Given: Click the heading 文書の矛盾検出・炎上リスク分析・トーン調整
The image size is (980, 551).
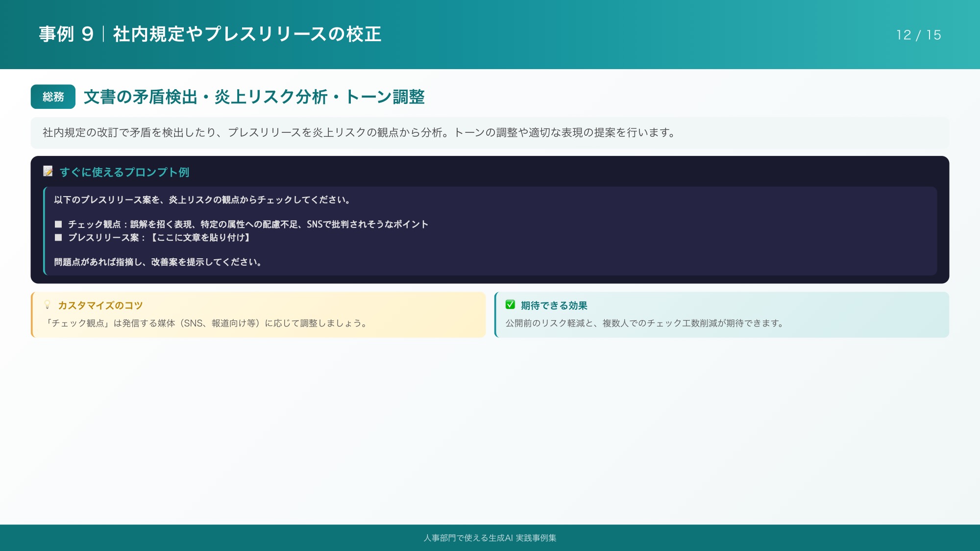Looking at the screenshot, I should pos(254,97).
